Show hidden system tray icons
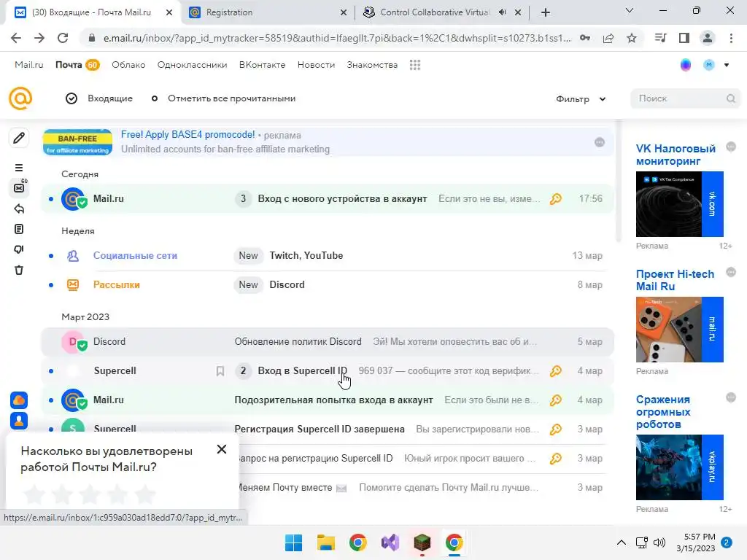The image size is (747, 560). coord(622,542)
